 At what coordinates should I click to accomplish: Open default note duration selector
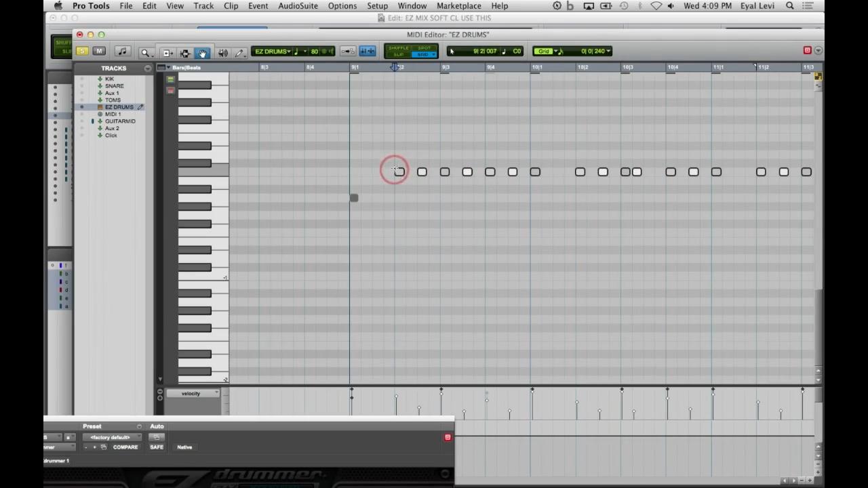[x=299, y=52]
